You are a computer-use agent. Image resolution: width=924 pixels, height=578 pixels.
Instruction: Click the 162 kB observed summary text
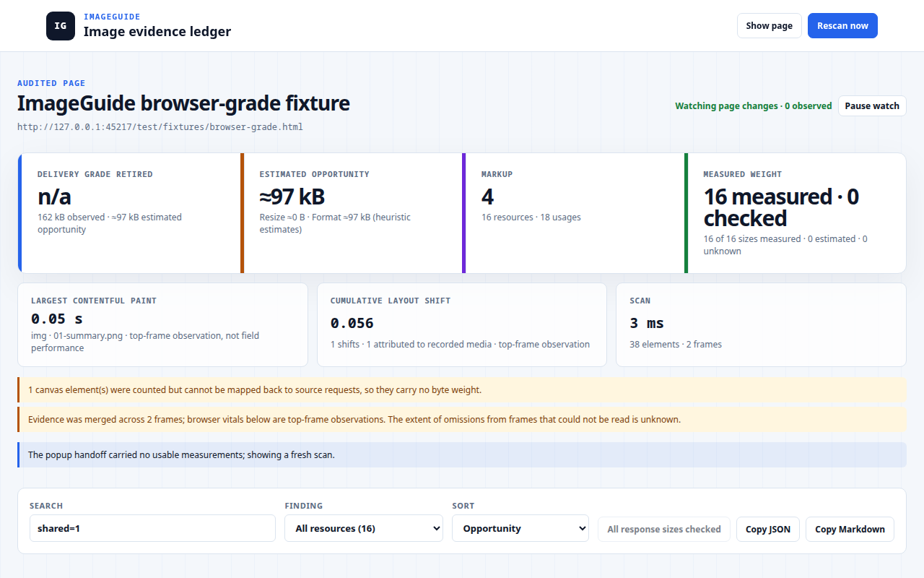110,223
